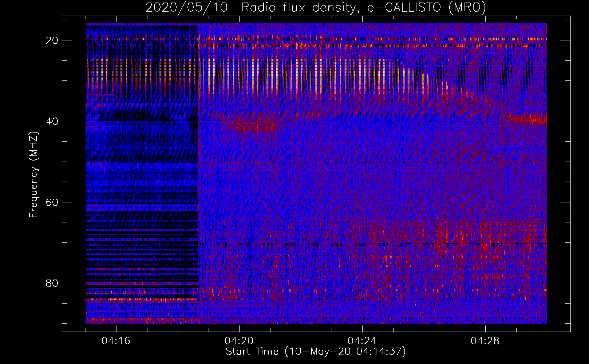Click the 60 MHz frequency tick label

(52, 202)
